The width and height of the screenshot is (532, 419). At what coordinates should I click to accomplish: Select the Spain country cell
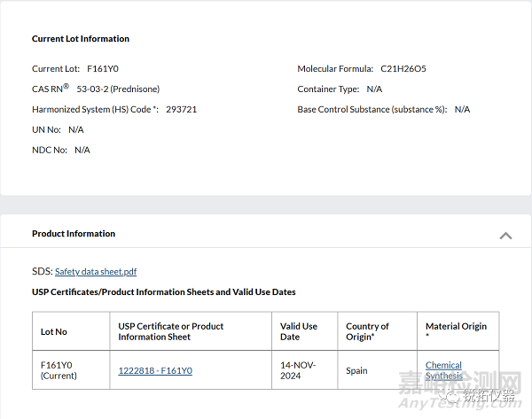click(356, 370)
